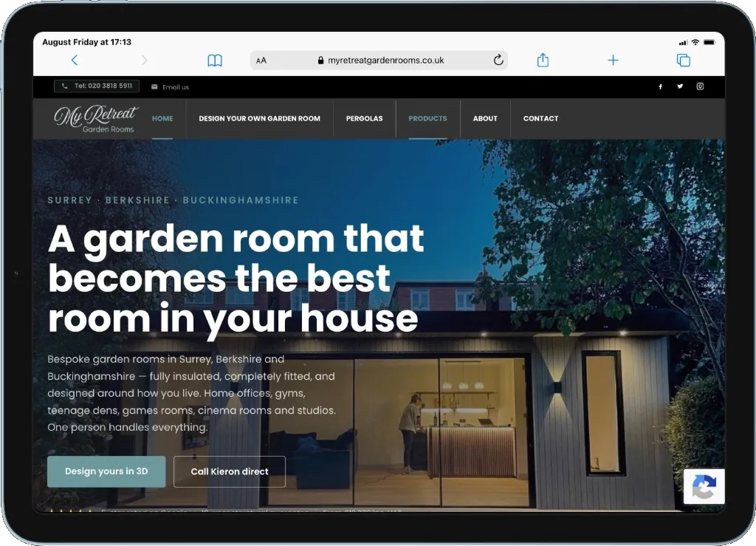The image size is (756, 546).
Task: Click the Call Kieron direct button
Action: point(230,471)
